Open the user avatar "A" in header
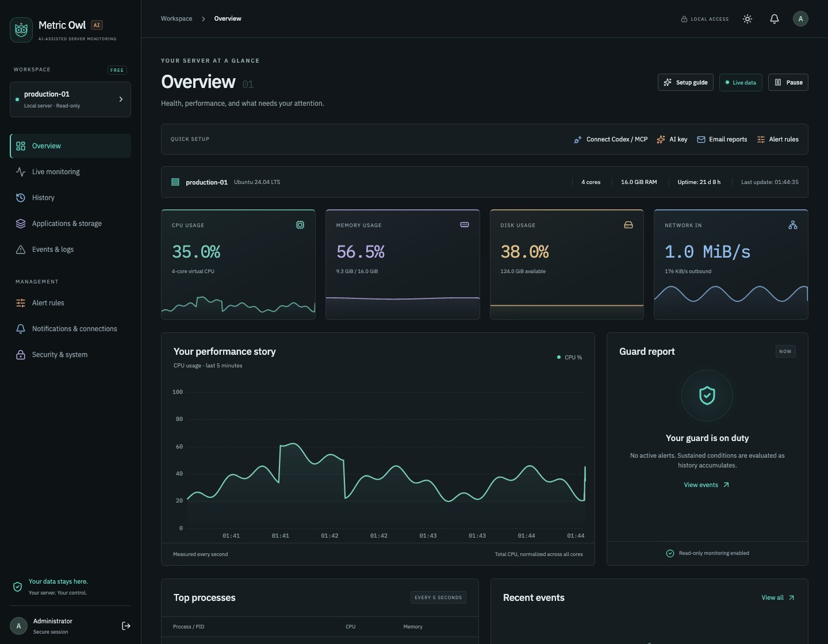 [800, 19]
